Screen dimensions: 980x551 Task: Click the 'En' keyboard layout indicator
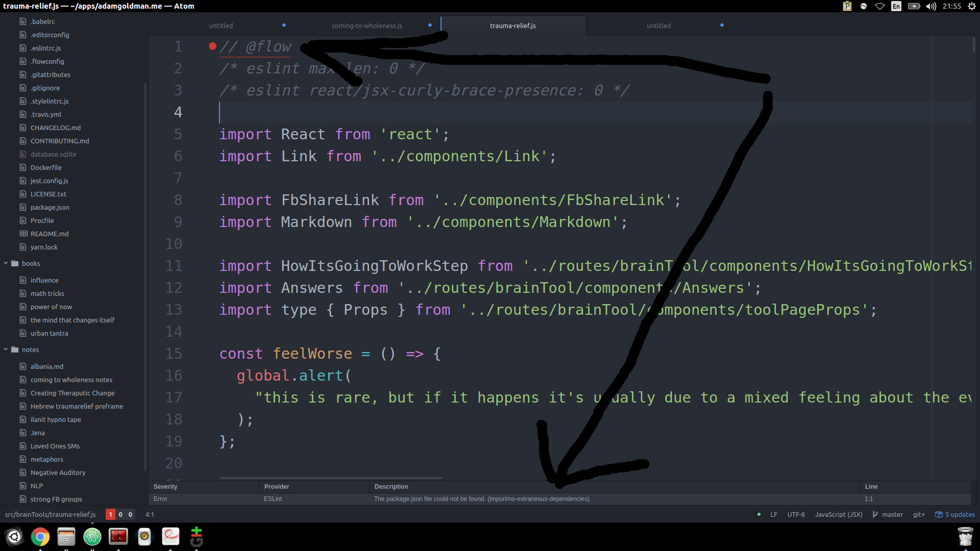pyautogui.click(x=896, y=6)
